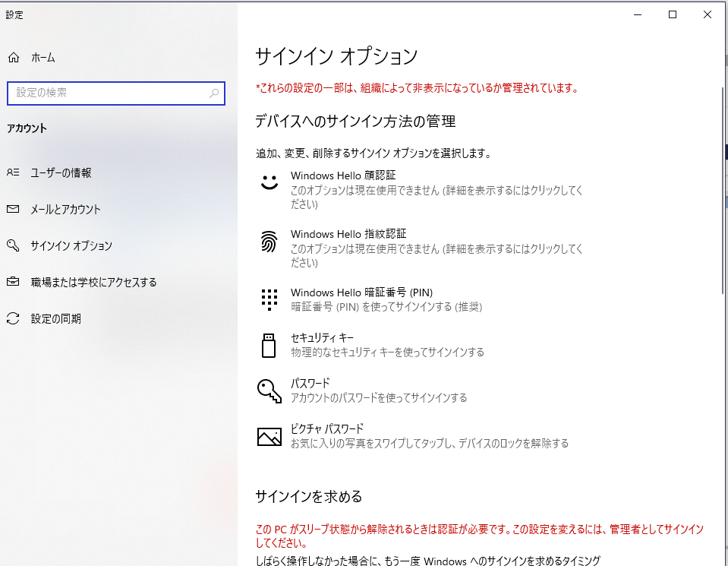Screen dimensions: 728x566
Task: Click text 暗証番号 (PIN) を使ってサインインする (推奨)
Action: [386, 307]
